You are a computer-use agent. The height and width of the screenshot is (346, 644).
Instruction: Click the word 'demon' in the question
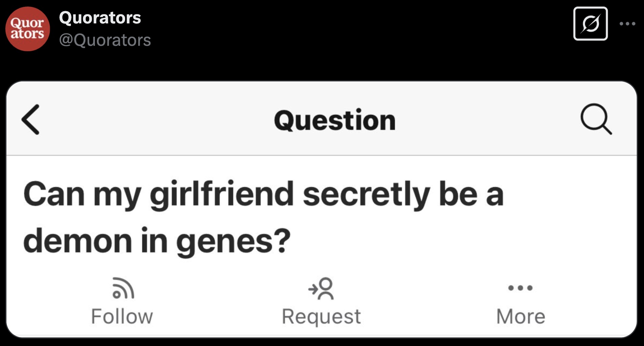pos(78,241)
